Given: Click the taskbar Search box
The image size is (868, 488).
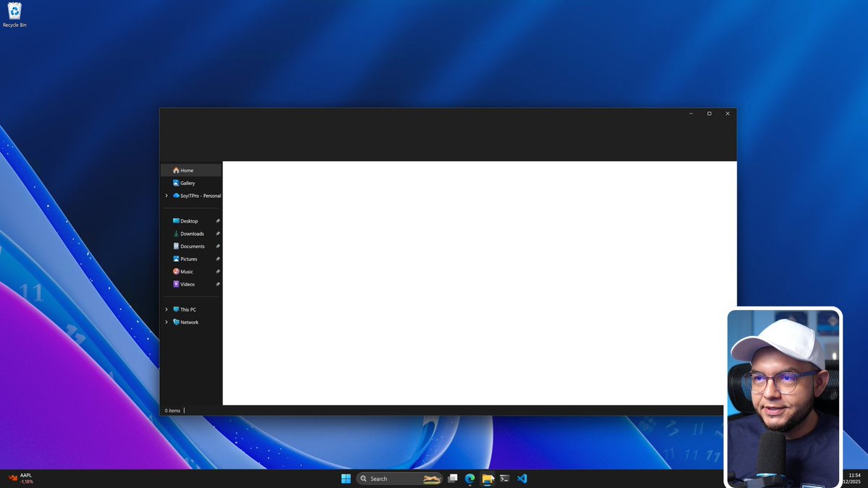Looking at the screenshot, I should point(399,479).
